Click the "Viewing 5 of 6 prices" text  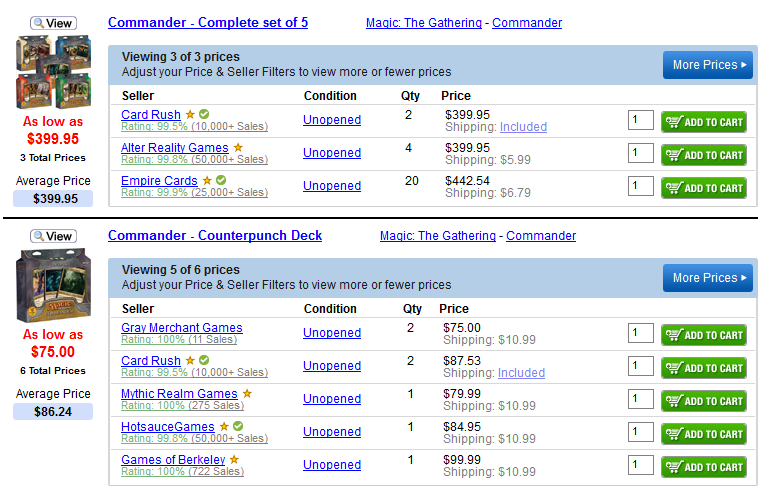pos(180,270)
